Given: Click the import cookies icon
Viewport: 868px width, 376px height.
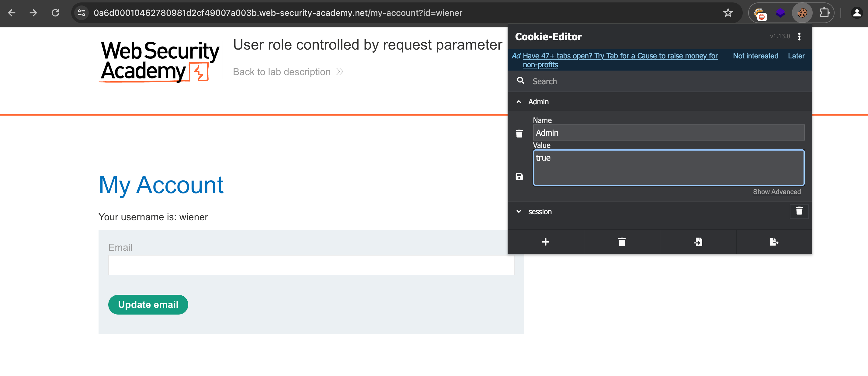Looking at the screenshot, I should [698, 242].
